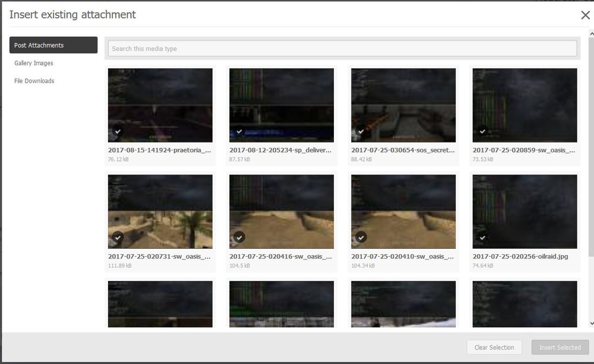Select fourth thumbnail in the third row
594x364 pixels.
tap(525, 304)
